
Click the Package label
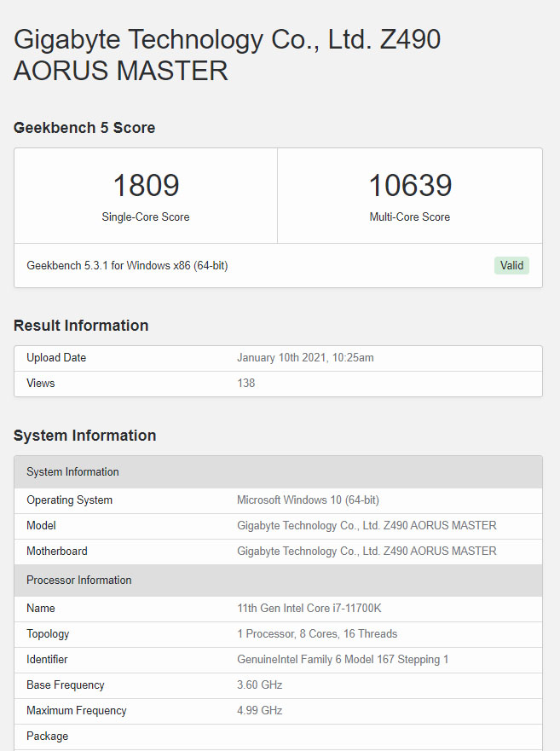48,737
